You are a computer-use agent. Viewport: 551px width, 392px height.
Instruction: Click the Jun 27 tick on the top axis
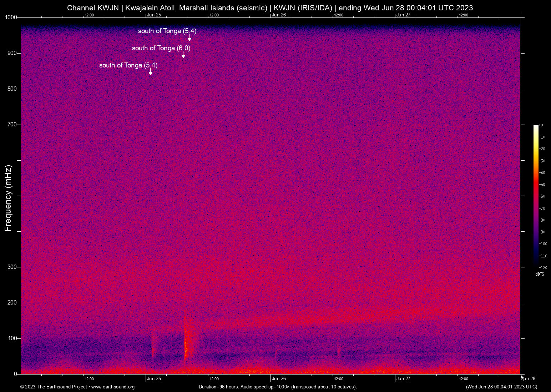pyautogui.click(x=403, y=15)
